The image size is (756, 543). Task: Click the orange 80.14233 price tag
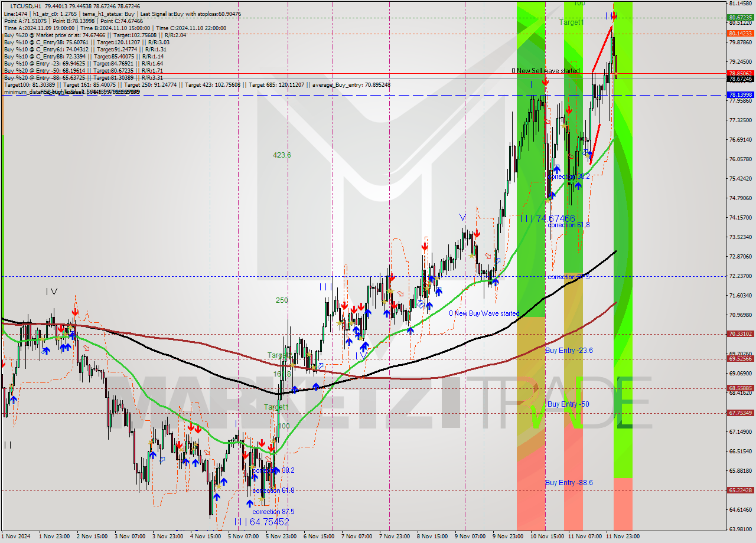tap(740, 34)
